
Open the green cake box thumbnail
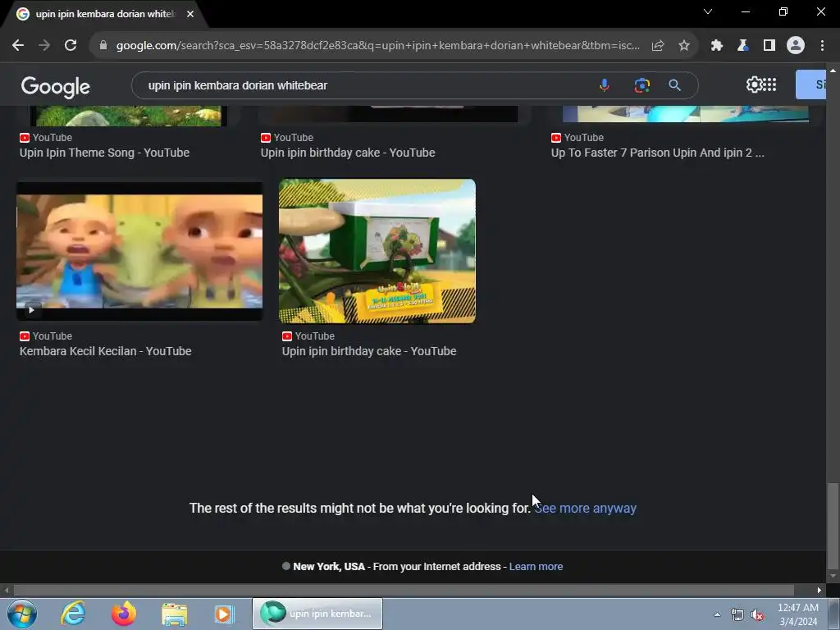(377, 251)
